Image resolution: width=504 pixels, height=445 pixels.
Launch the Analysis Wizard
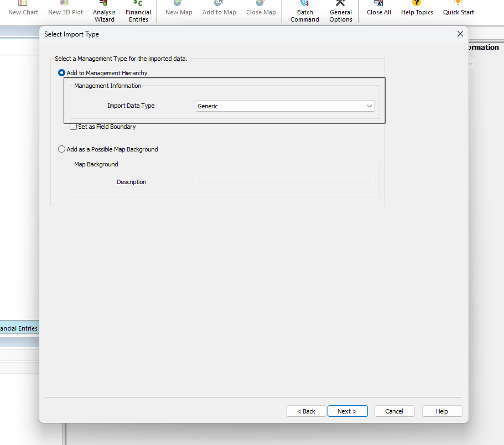pos(104,12)
